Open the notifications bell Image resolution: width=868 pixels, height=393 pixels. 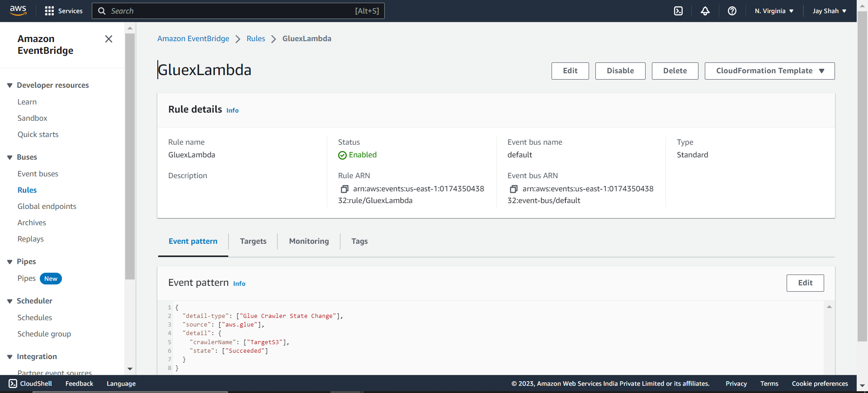tap(705, 11)
